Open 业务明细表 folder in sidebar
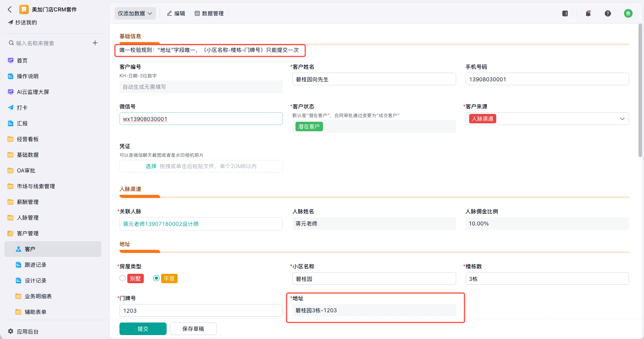The height and width of the screenshot is (339, 644). coord(53,296)
